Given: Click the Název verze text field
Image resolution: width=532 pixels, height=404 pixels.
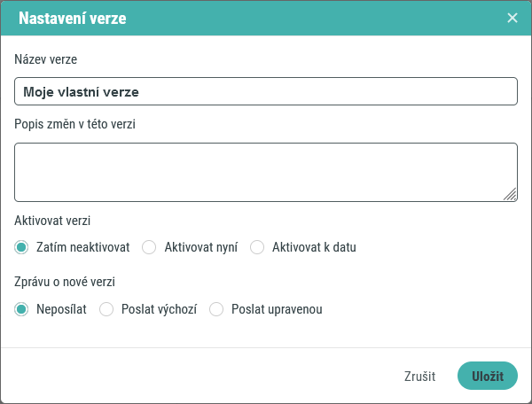Looking at the screenshot, I should (x=265, y=91).
